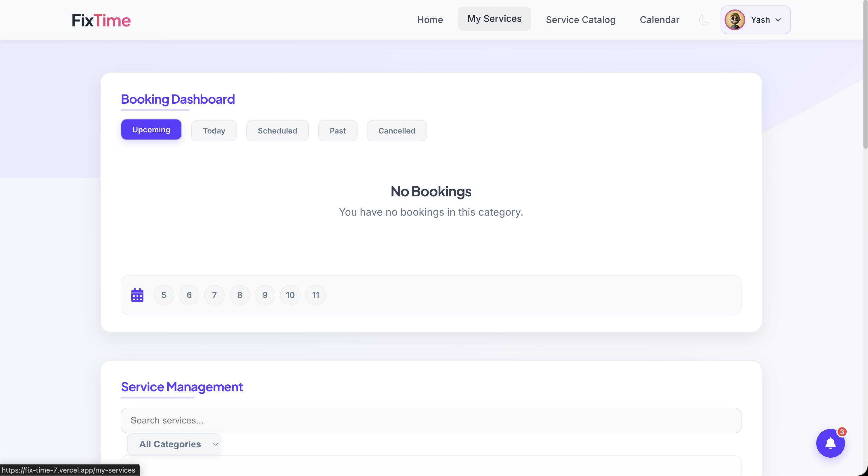
Task: Select date 11 in the date strip
Action: (315, 295)
